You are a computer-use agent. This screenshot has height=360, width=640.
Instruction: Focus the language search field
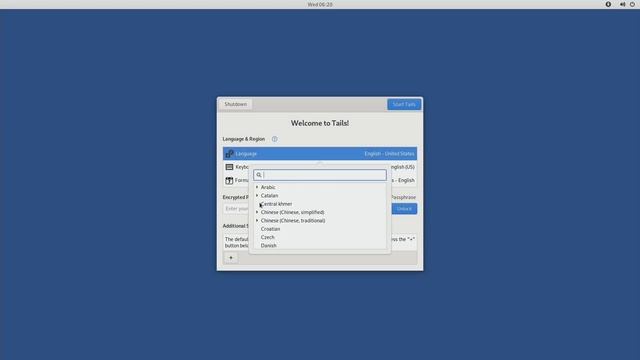(320, 175)
